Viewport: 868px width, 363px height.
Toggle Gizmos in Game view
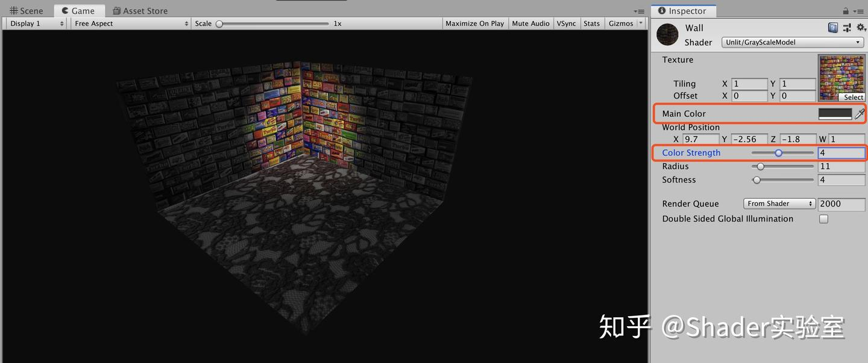(x=621, y=23)
